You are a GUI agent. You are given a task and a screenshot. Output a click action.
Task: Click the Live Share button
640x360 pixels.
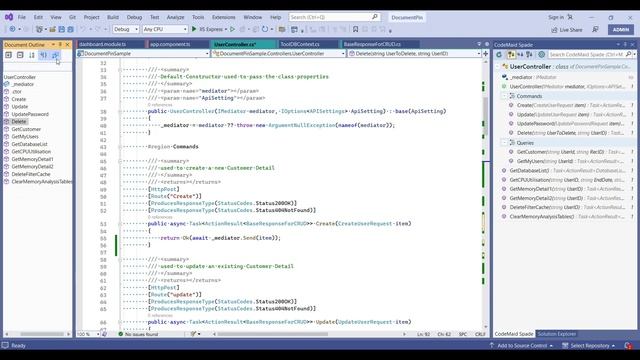tap(567, 30)
